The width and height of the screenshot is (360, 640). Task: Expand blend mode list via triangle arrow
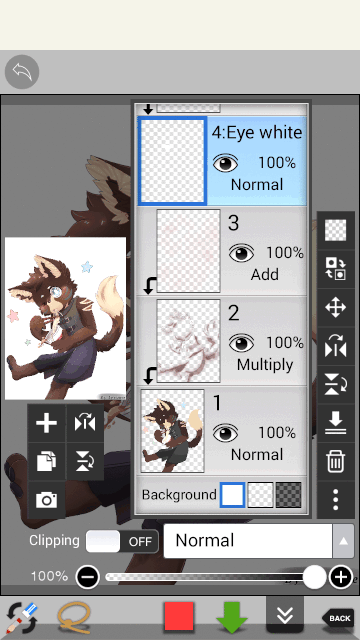coord(343,541)
